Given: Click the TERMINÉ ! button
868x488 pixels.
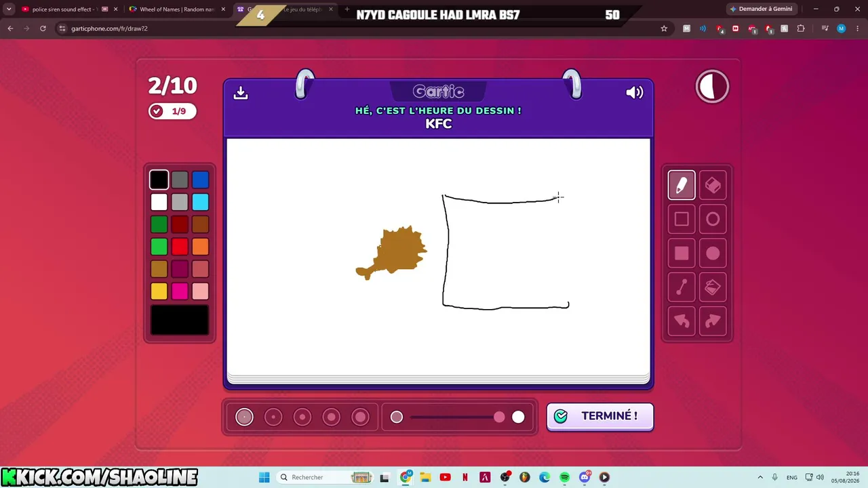Looking at the screenshot, I should click(600, 416).
